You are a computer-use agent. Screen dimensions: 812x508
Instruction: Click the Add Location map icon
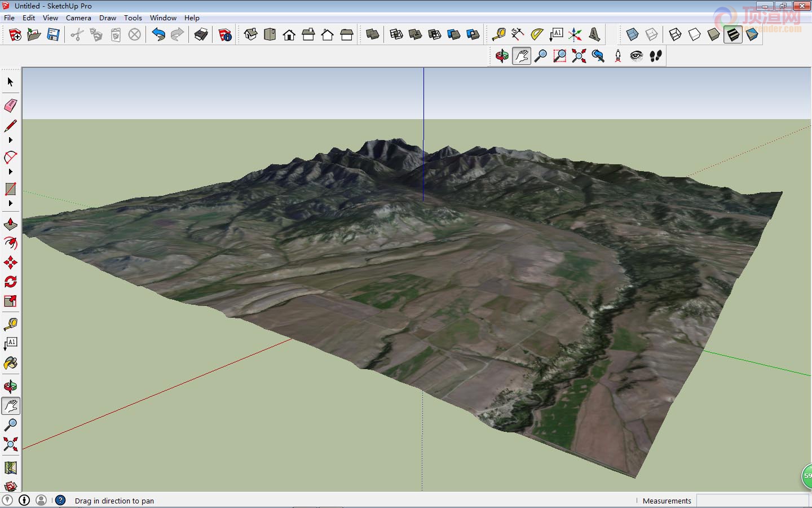(10, 467)
